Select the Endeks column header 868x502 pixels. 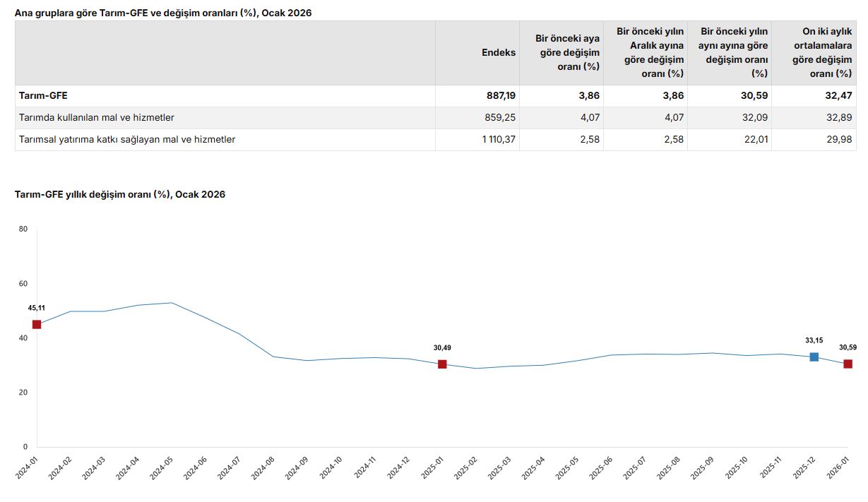498,52
